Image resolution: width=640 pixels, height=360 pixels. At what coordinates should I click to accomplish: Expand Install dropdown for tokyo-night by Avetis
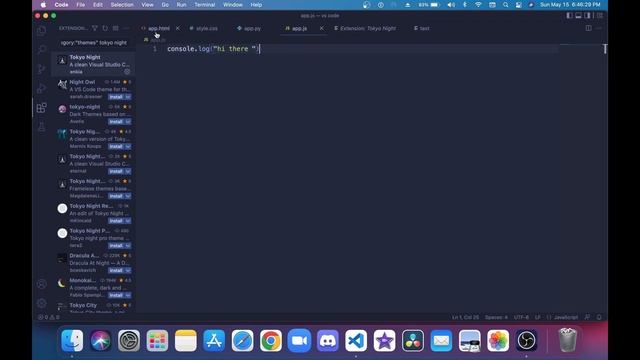coord(128,122)
